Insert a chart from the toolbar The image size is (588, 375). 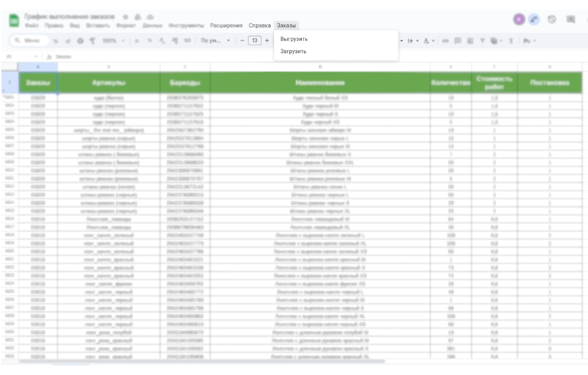click(470, 40)
